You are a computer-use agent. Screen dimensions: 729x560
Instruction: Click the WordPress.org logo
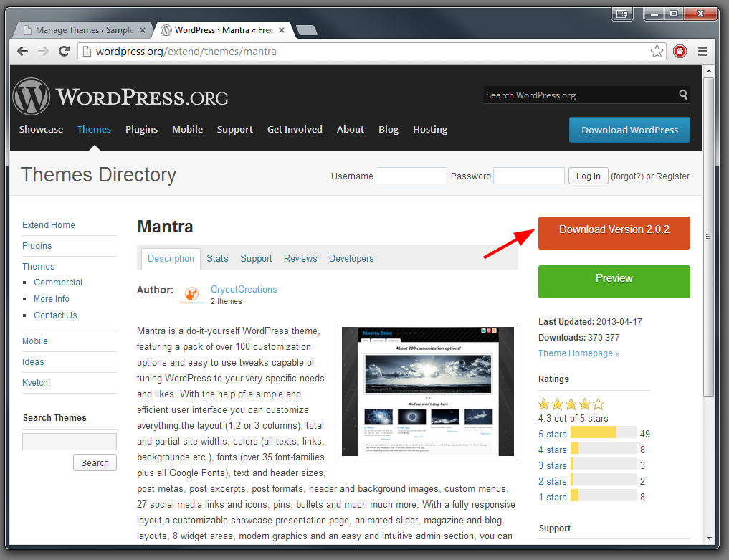(x=121, y=97)
